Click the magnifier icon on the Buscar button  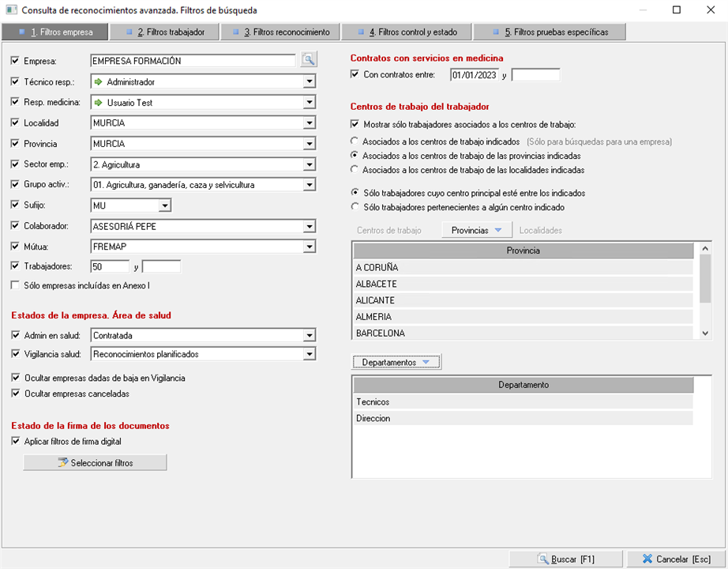coord(542,559)
